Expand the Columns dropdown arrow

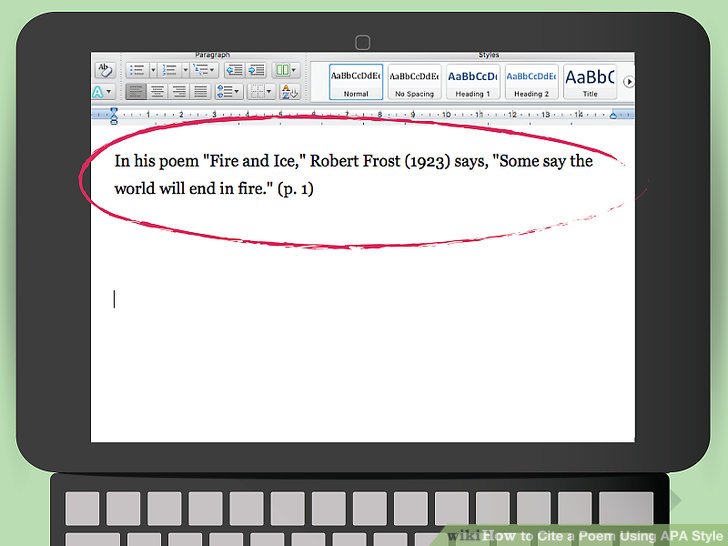tap(294, 70)
